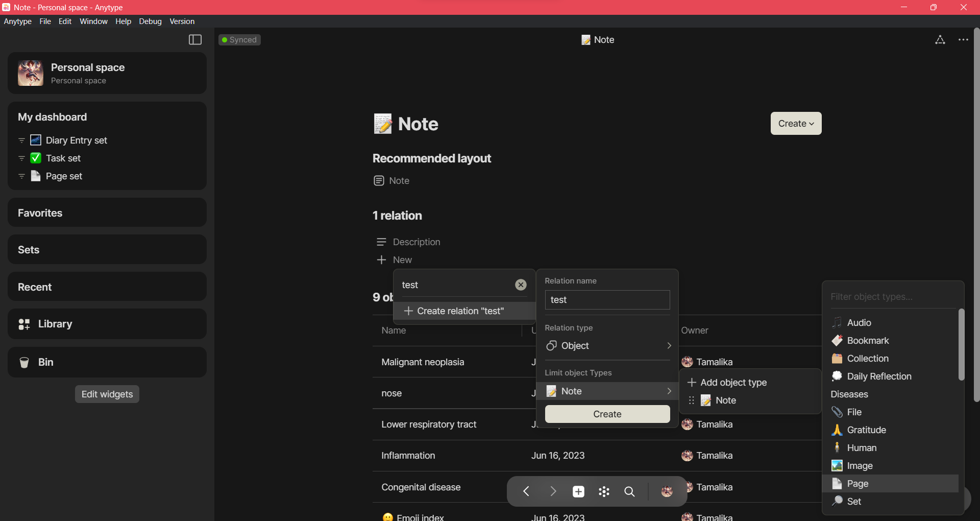The height and width of the screenshot is (521, 980).
Task: Open the Version menu
Action: 182,21
